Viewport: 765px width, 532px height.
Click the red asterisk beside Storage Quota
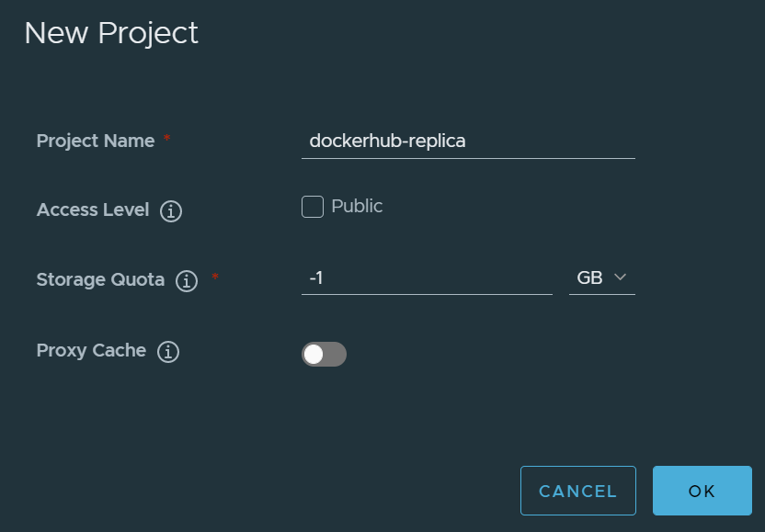[215, 277]
